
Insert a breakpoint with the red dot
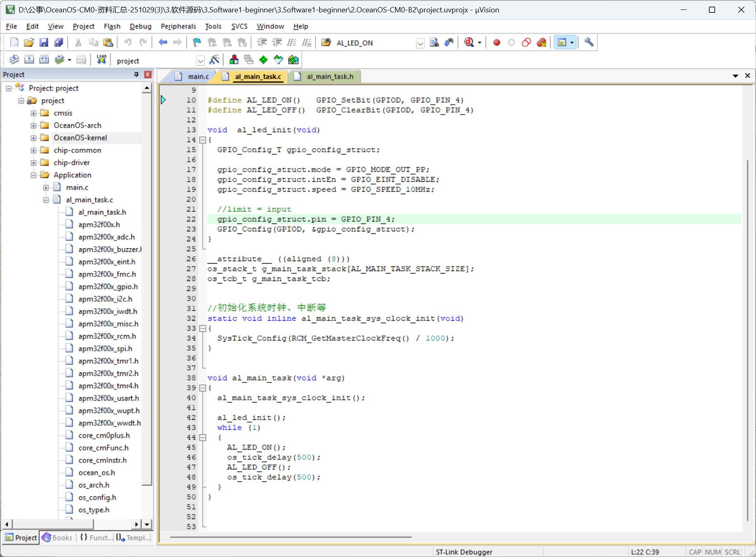497,42
